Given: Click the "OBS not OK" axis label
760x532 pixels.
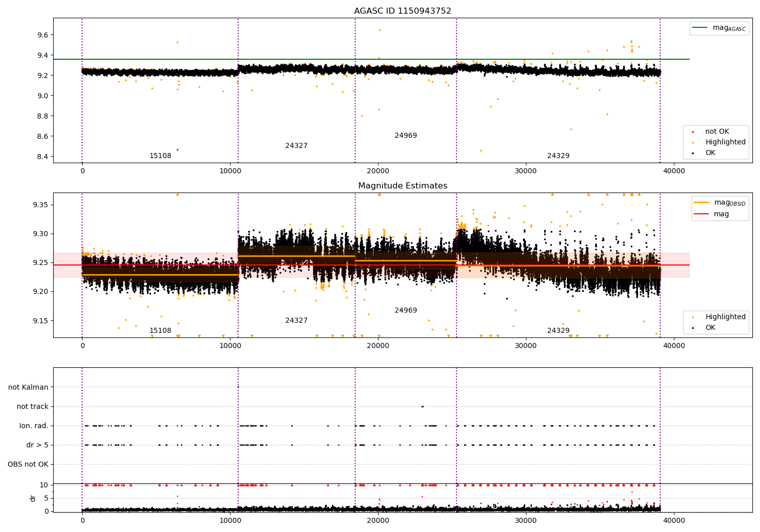Looking at the screenshot, I should pos(28,464).
